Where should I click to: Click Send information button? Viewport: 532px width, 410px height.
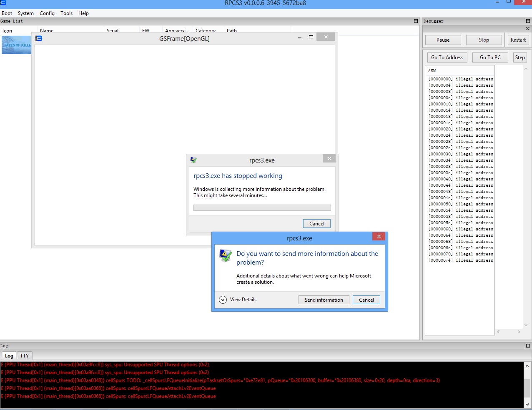pos(324,300)
